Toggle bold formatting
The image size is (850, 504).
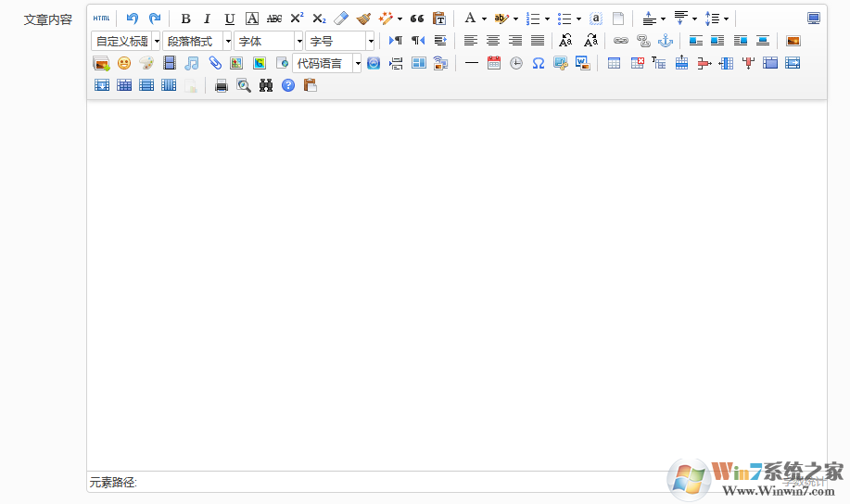coord(185,19)
